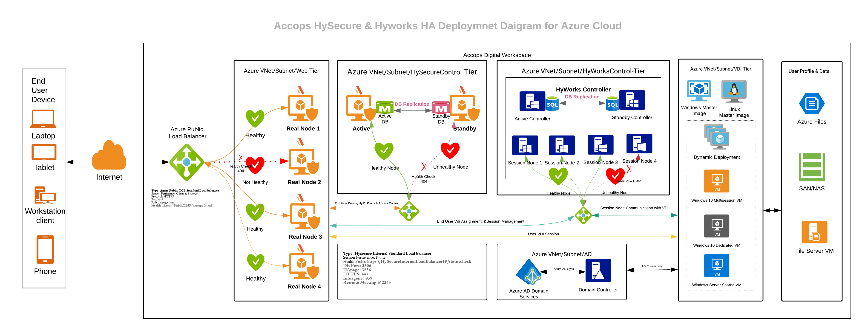The width and height of the screenshot is (868, 336).
Task: Click the diagram title text
Action: click(448, 26)
